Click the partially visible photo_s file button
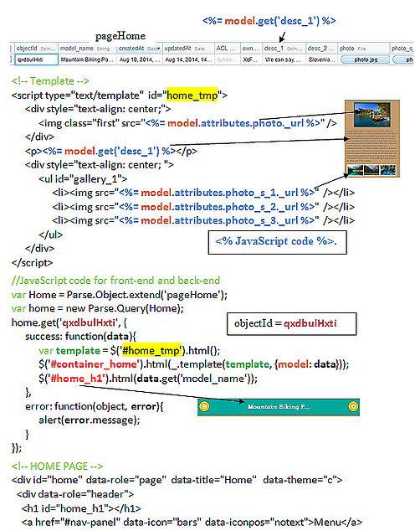 pyautogui.click(x=403, y=59)
